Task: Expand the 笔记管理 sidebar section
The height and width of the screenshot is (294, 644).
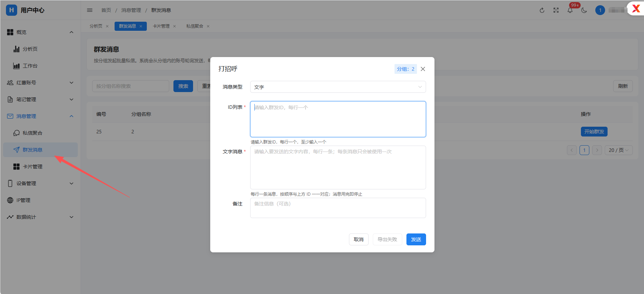Action: pos(40,99)
